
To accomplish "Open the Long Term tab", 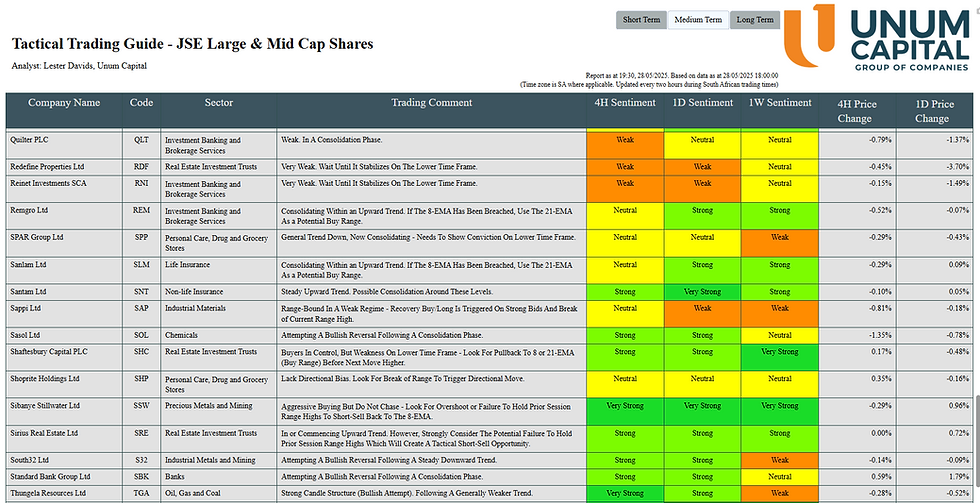I will 755,20.
